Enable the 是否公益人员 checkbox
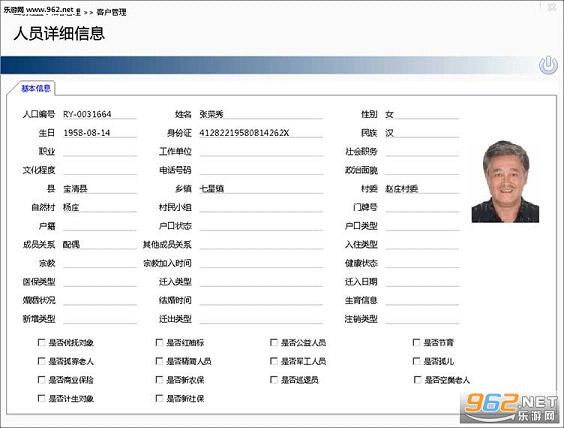 click(274, 342)
